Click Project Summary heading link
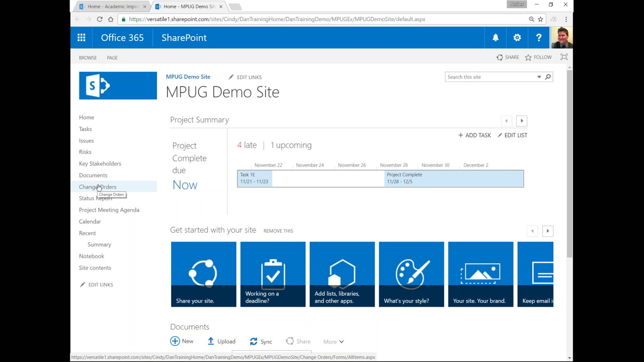Image resolution: width=644 pixels, height=362 pixels. (x=199, y=120)
